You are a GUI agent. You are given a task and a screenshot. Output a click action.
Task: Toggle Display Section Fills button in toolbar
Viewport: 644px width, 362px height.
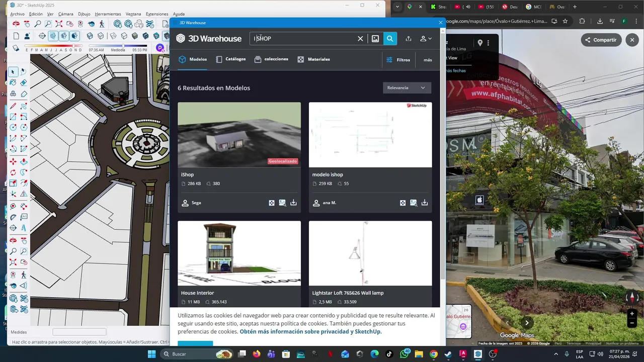point(74,36)
